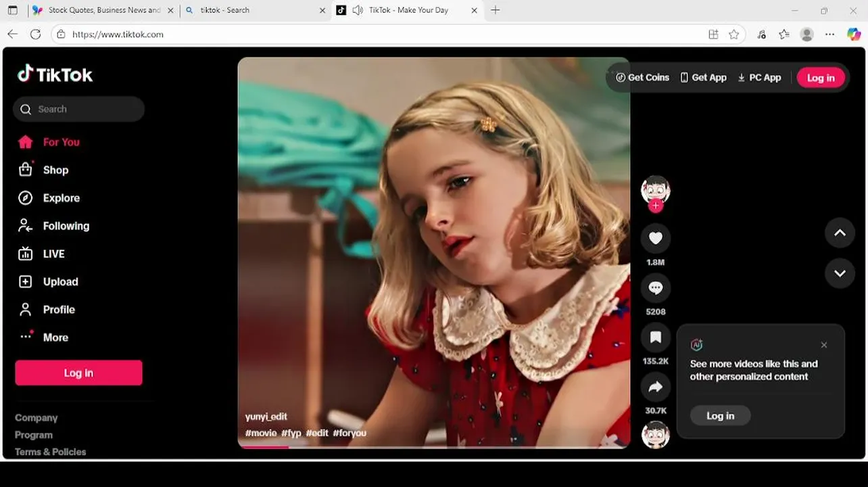Click the #fyp hashtag

click(x=291, y=433)
